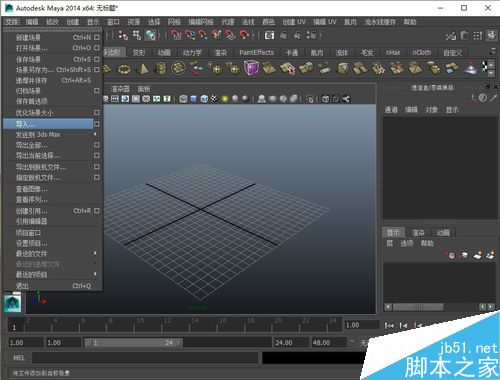Screen dimensions: 500x380
Task: Click the torus primitive shelf icon
Action: pyautogui.click(x=124, y=69)
